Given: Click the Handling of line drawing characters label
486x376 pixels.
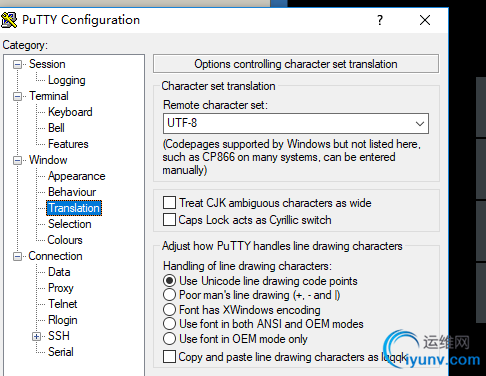Looking at the screenshot, I should (247, 266).
